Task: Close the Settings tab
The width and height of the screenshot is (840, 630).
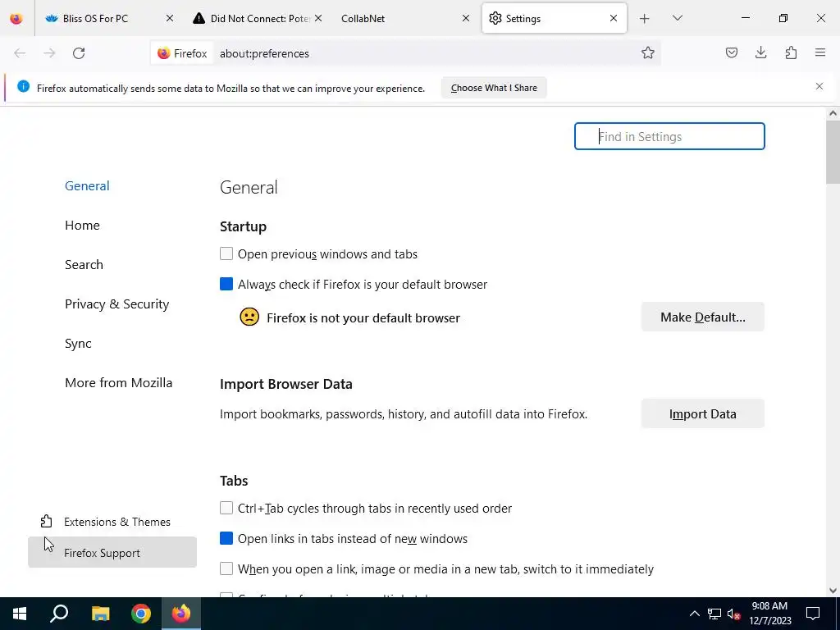Action: pos(614,18)
